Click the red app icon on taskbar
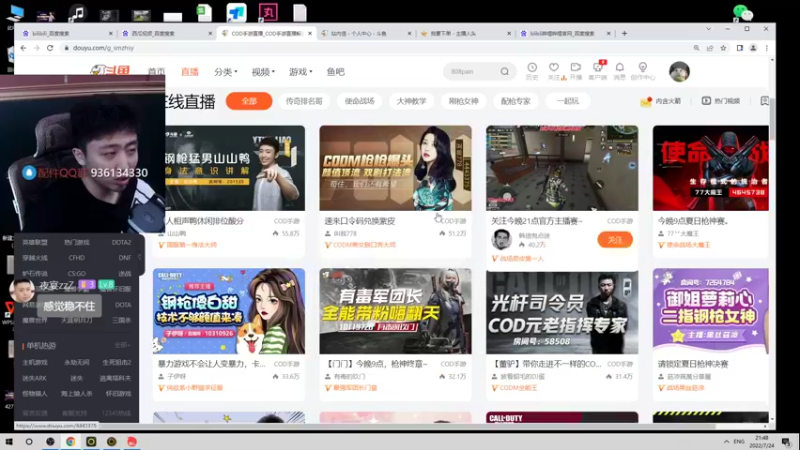 click(x=132, y=441)
